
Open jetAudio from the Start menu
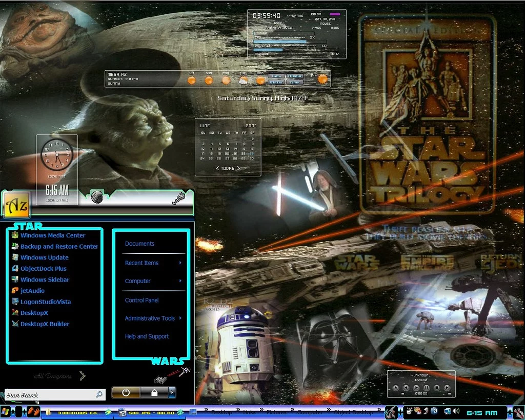(x=32, y=291)
